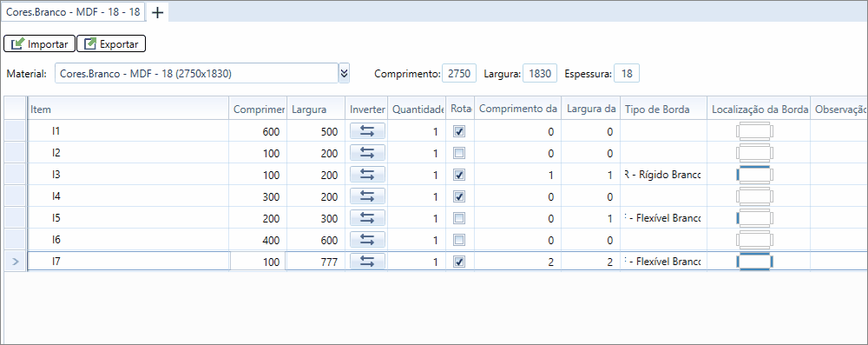Select item name cell I1
The width and height of the screenshot is (868, 345).
[x=128, y=131]
